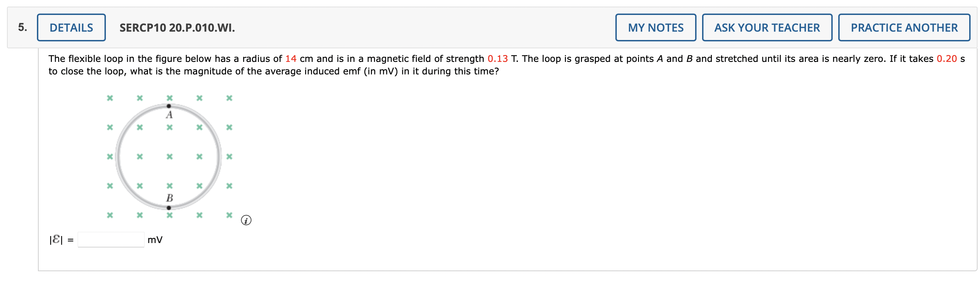This screenshot has height=299, width=980.
Task: Click the highlighted red numeric value slider
Action: coord(292,58)
